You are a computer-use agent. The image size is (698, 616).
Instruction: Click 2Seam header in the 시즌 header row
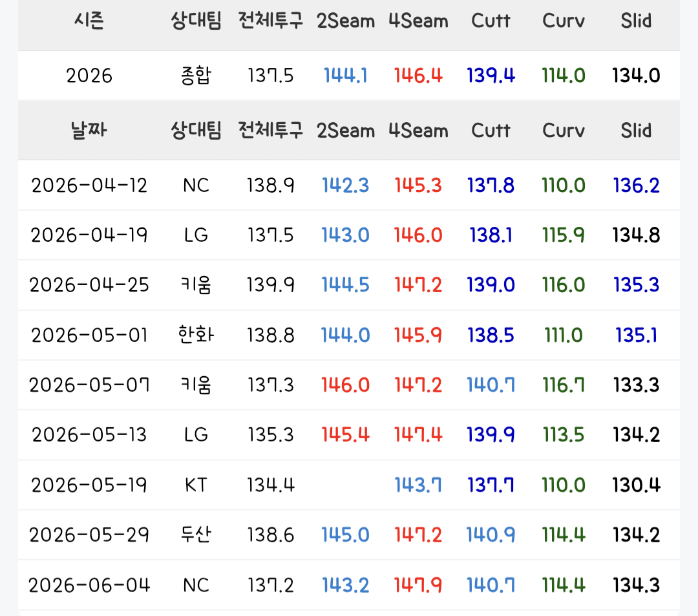point(345,21)
